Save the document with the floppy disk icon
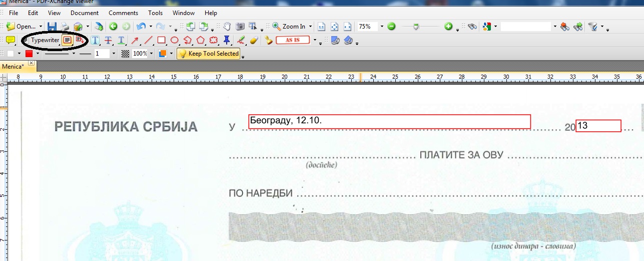This screenshot has height=261, width=644. (x=52, y=26)
